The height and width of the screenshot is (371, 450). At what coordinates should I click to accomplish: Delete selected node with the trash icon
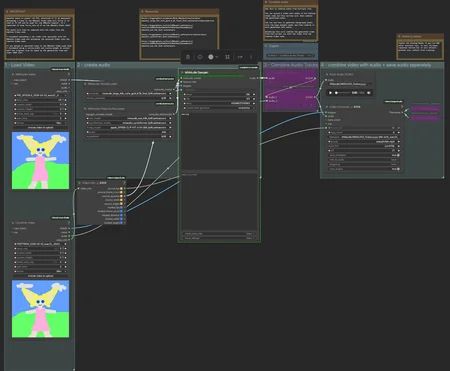coord(188,57)
